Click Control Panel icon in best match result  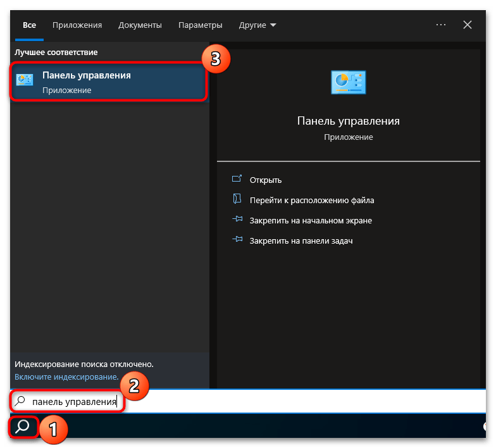click(25, 80)
